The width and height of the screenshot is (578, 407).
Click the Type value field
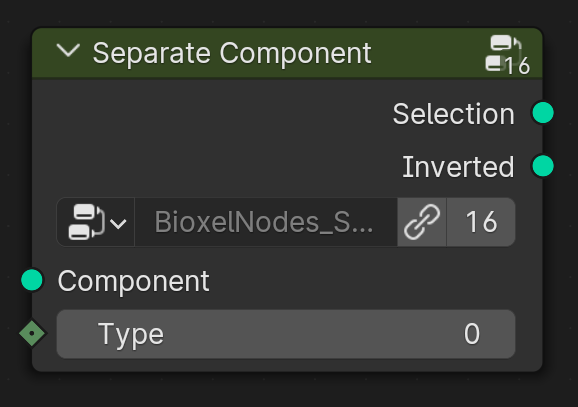click(286, 334)
